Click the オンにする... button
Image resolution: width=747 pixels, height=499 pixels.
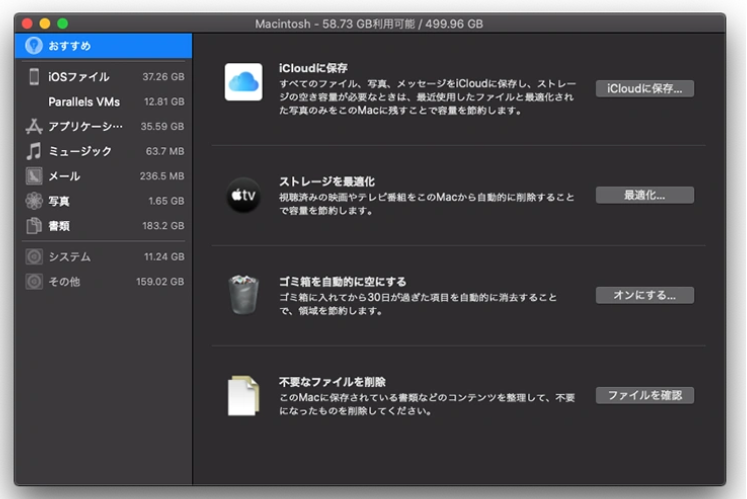point(645,295)
